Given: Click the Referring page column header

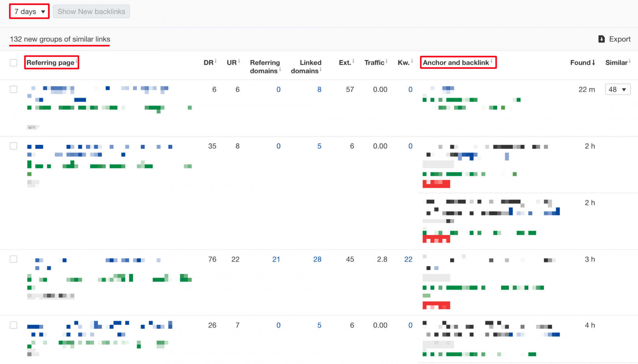Looking at the screenshot, I should [x=51, y=62].
